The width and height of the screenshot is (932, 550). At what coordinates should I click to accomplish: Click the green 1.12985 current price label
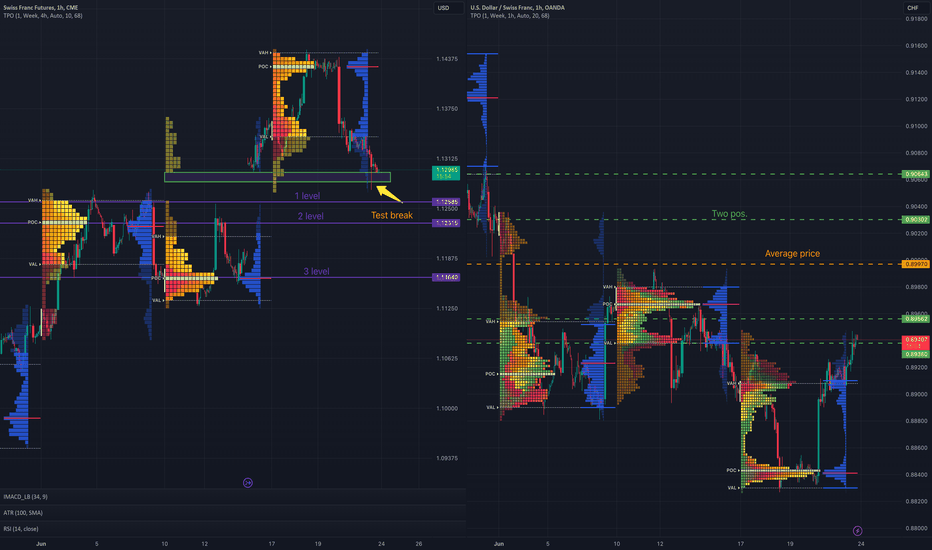tap(446, 173)
